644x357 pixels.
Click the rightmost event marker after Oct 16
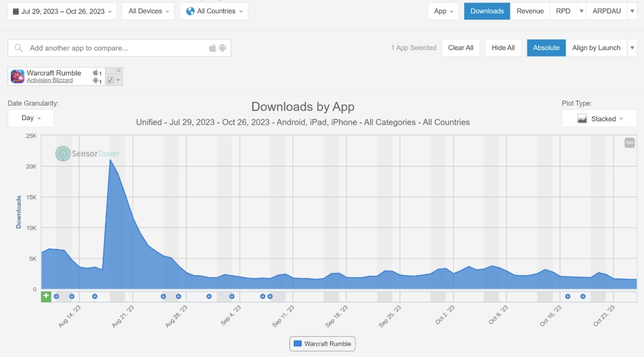click(x=583, y=296)
